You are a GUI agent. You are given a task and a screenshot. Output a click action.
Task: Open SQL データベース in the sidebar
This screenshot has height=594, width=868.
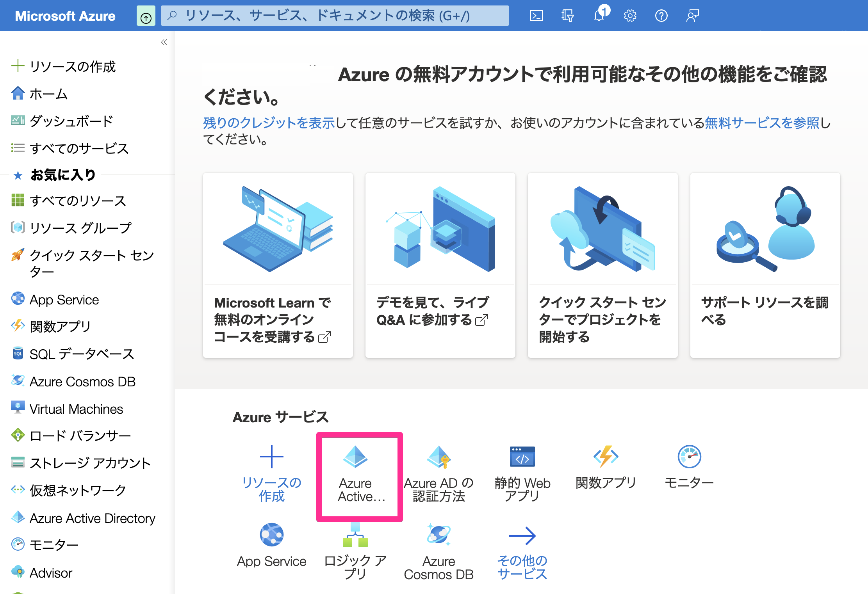click(73, 354)
